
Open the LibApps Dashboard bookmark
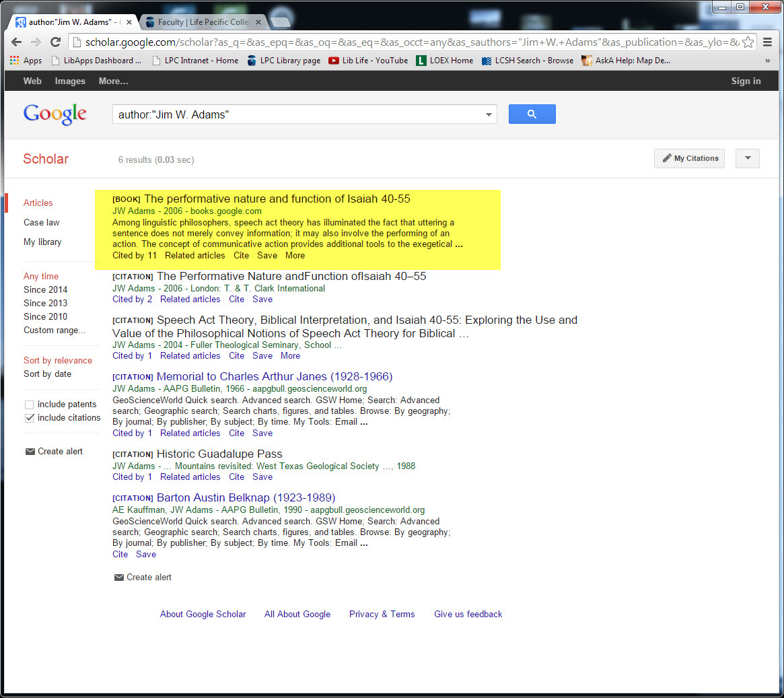point(96,61)
